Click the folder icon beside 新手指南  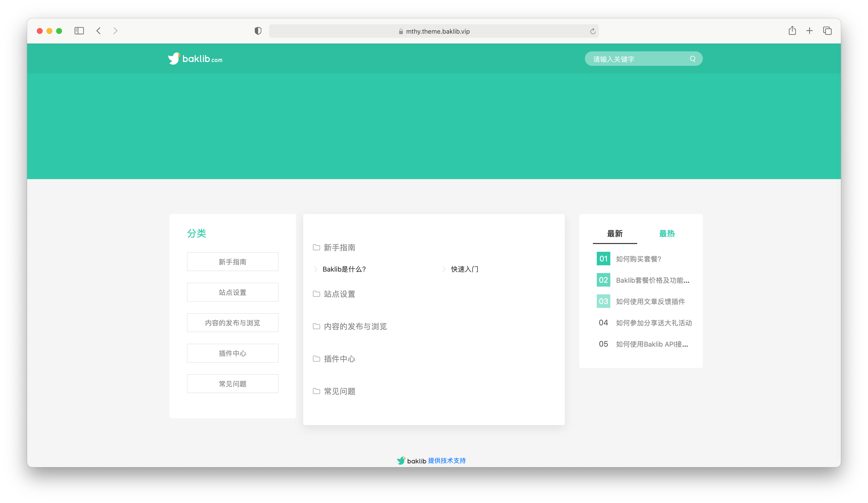317,247
